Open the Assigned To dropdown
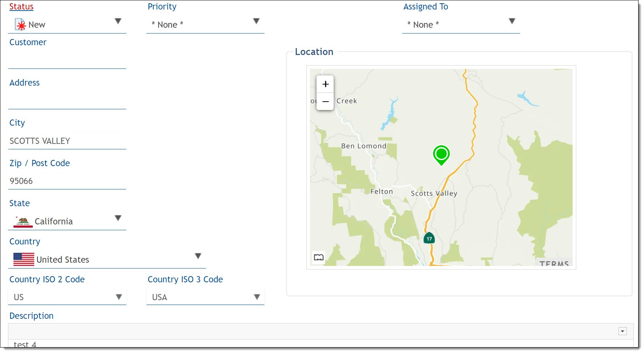Image resolution: width=644 pixels, height=353 pixels. (512, 21)
